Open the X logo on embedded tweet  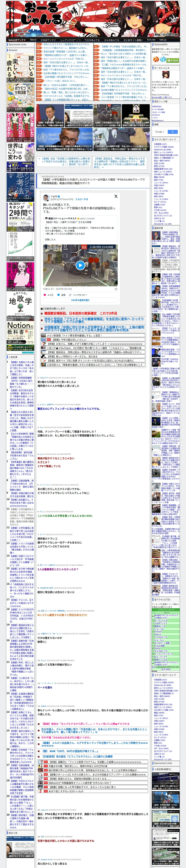[116, 196]
